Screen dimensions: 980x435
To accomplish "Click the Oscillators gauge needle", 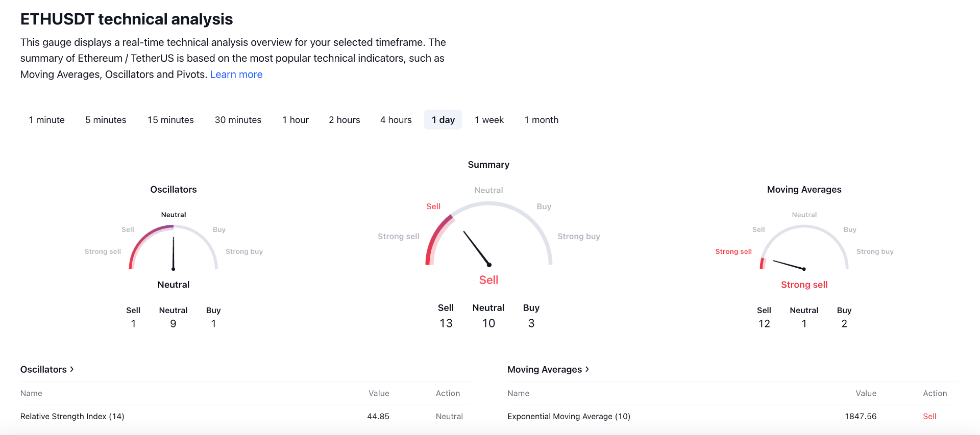I will click(x=174, y=253).
